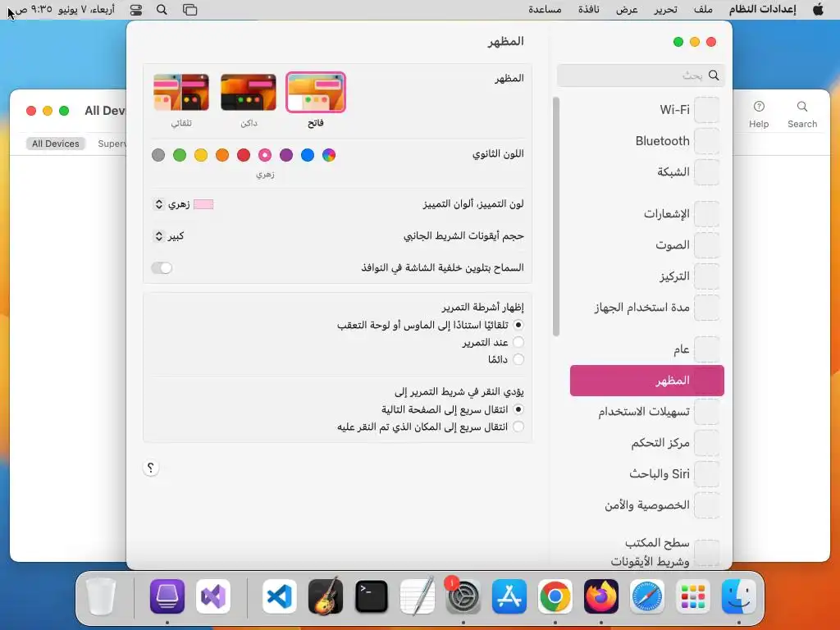Select show scroll bars دائمًا
The image size is (840, 630).
pos(518,359)
